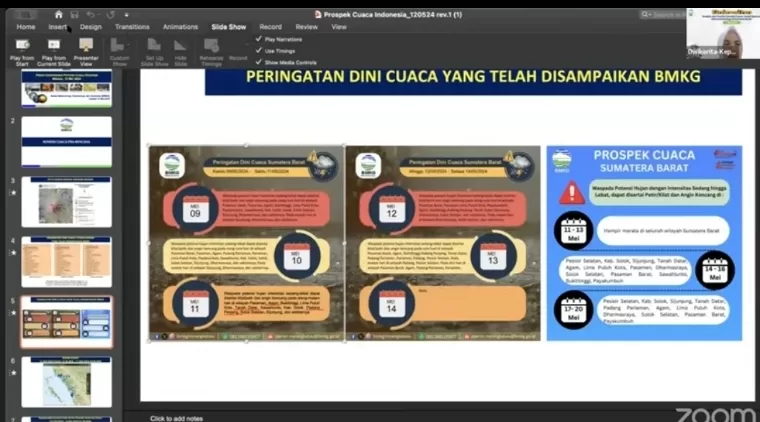The width and height of the screenshot is (760, 422).
Task: Click animation star icon beside slide 3
Action: [x=13, y=192]
